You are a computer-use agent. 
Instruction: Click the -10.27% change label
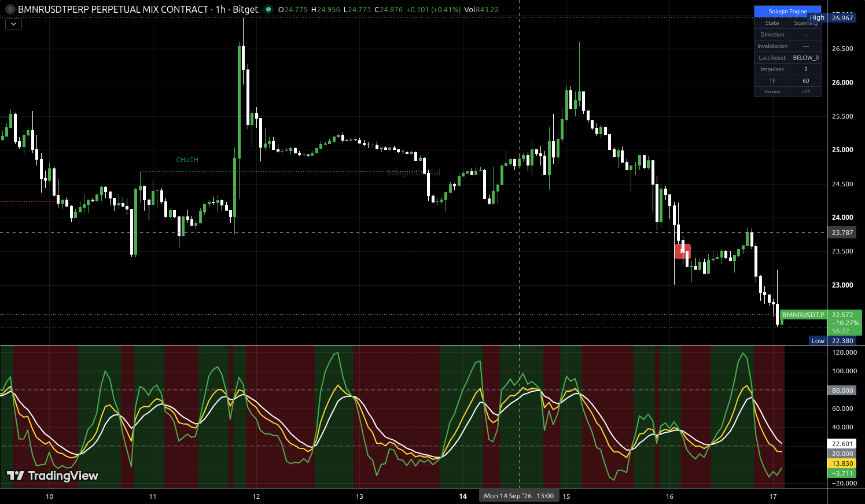pos(845,323)
